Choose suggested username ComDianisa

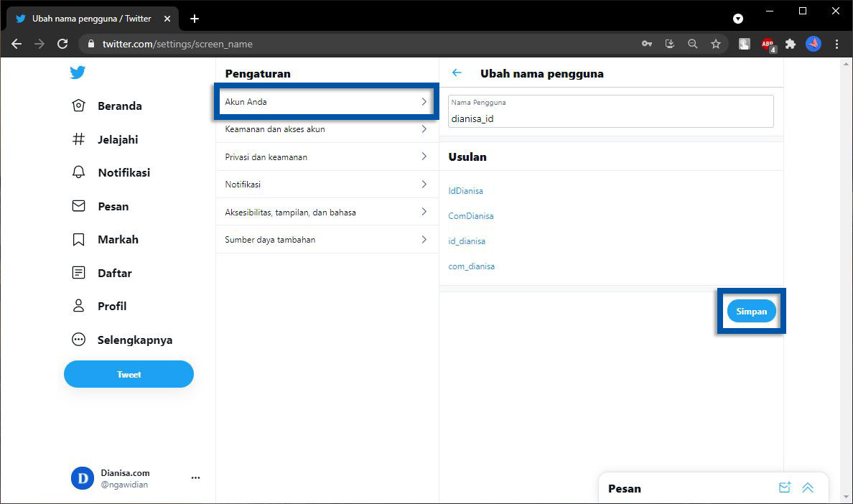470,216
